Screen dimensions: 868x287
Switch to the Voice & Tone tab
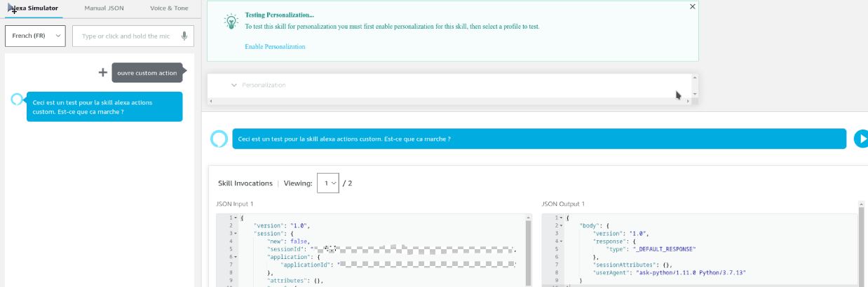(168, 8)
